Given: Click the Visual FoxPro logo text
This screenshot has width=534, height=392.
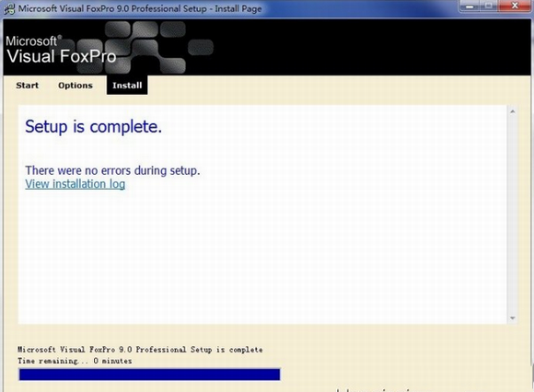Looking at the screenshot, I should tap(62, 56).
